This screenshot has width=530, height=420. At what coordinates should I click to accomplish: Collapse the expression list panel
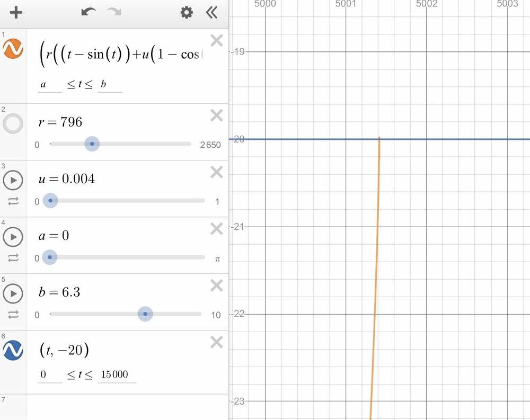[x=211, y=13]
